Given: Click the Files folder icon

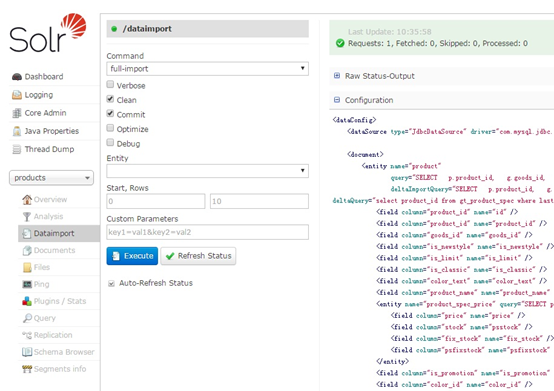Looking at the screenshot, I should tap(27, 267).
